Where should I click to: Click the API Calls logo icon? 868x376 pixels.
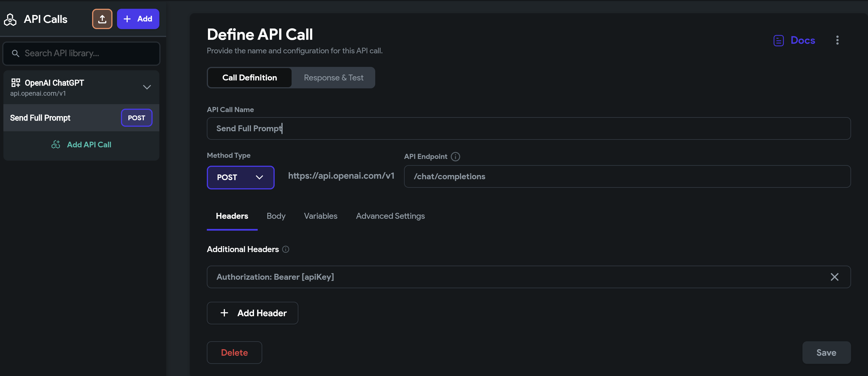[10, 19]
